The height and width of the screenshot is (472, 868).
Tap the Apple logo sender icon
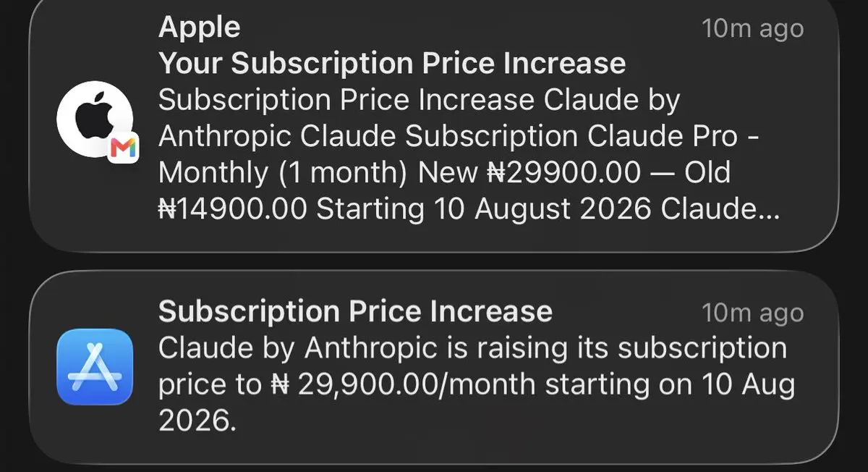click(95, 120)
